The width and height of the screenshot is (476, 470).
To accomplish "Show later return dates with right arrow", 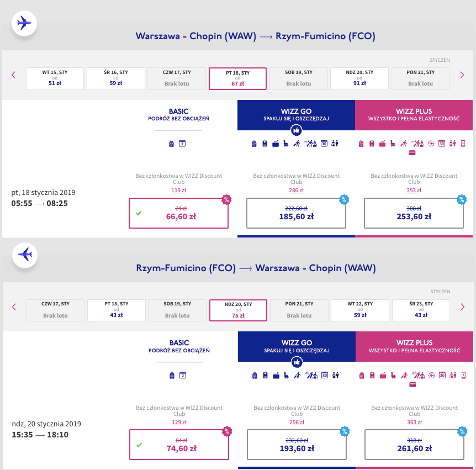I will coord(463,307).
